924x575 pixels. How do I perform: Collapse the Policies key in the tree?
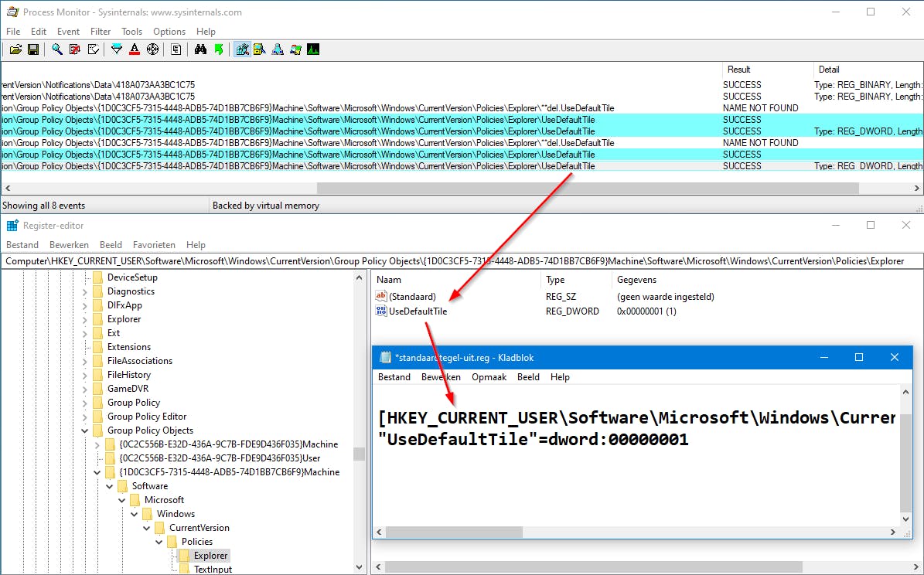[159, 542]
